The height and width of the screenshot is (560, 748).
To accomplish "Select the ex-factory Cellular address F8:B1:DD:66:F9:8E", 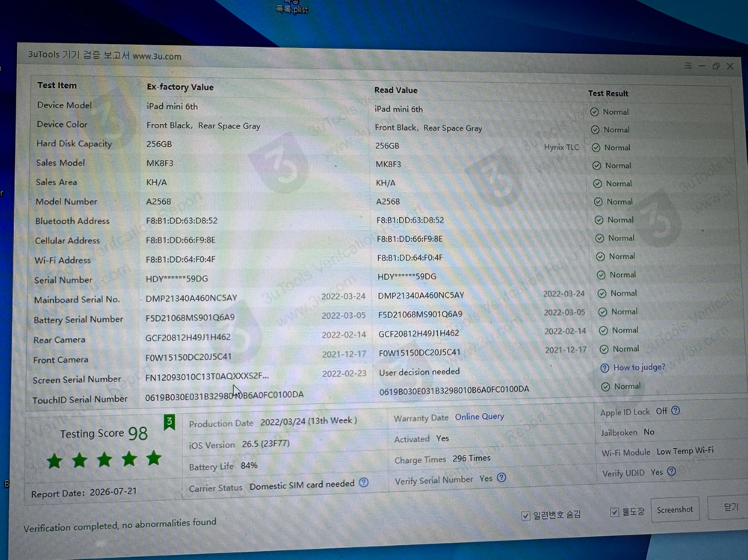I will pos(180,240).
